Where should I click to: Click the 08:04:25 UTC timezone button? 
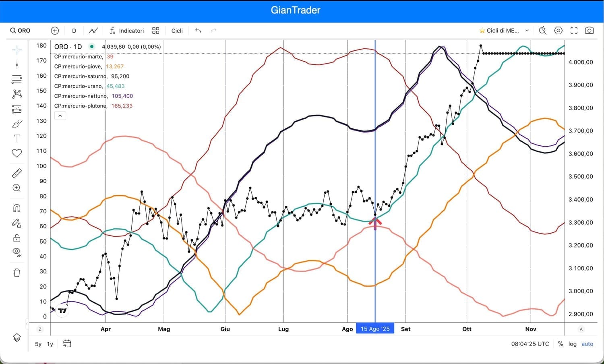coord(530,344)
